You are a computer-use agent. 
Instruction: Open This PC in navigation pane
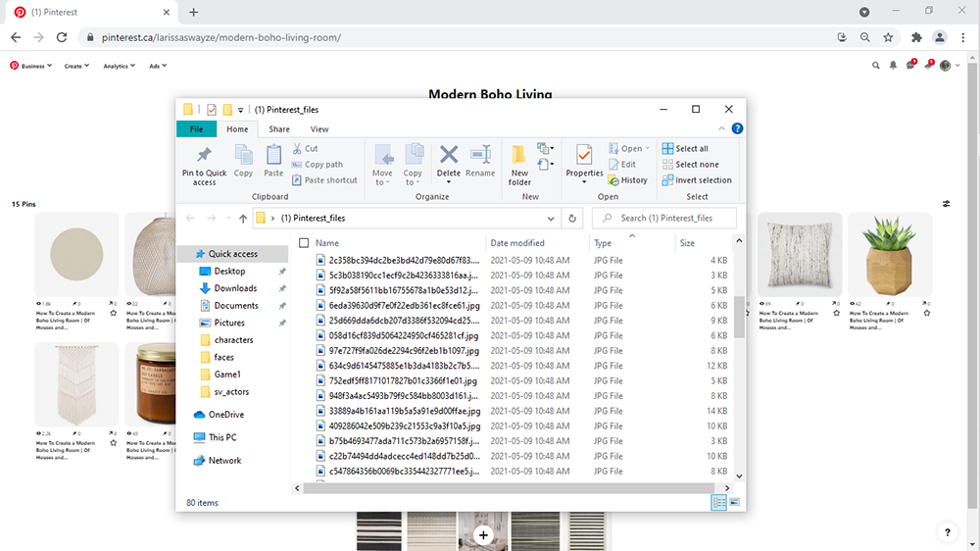tap(221, 437)
